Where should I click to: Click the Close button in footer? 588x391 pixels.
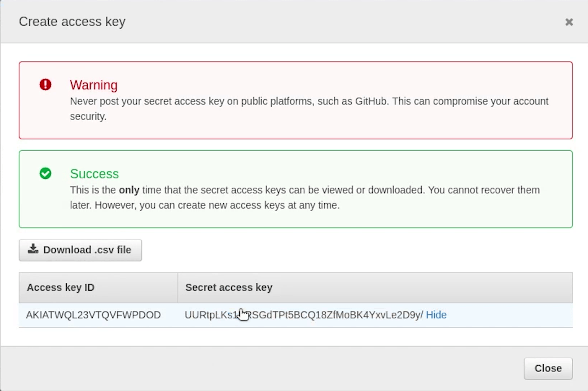coord(548,368)
